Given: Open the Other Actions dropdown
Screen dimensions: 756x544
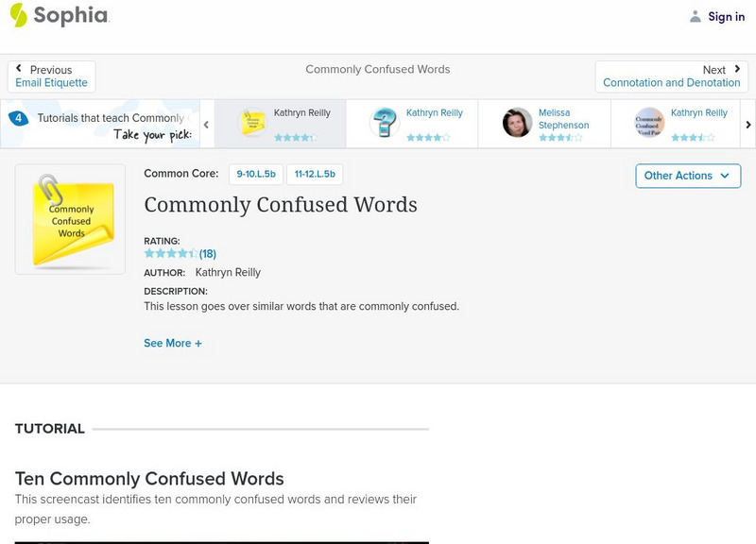Looking at the screenshot, I should (x=687, y=176).
